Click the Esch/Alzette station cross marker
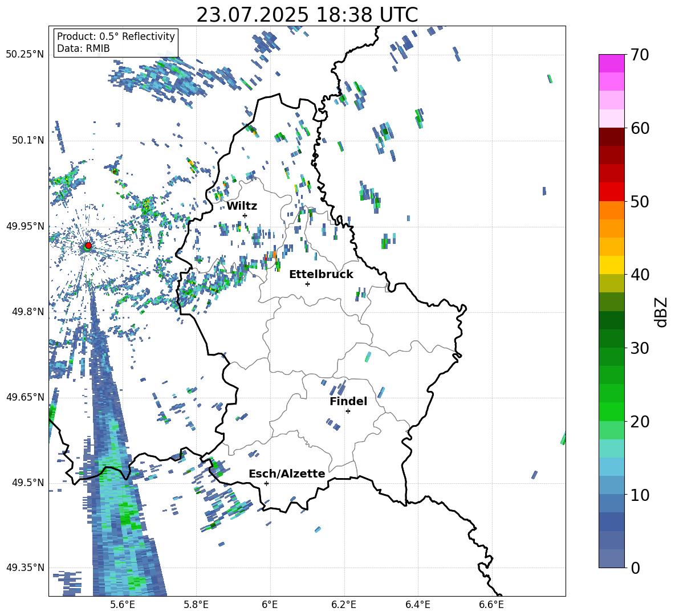Viewport: 675px width, 616px height. pos(266,483)
